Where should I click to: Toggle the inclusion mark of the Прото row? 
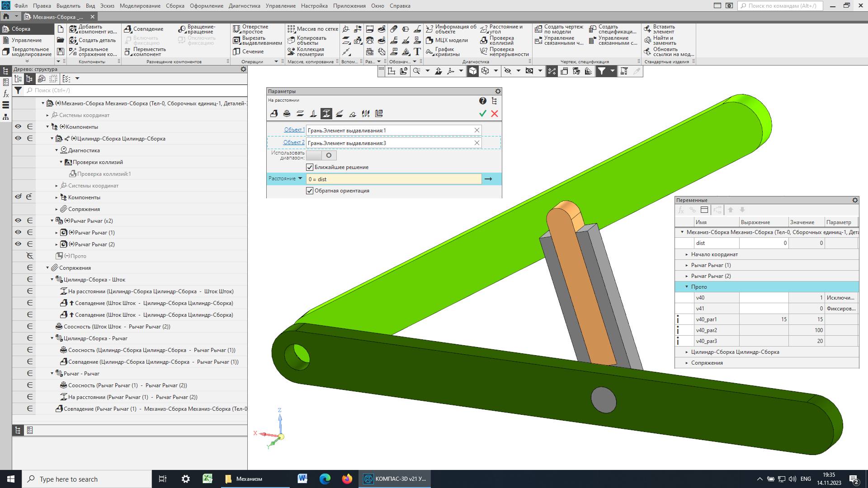click(x=30, y=256)
